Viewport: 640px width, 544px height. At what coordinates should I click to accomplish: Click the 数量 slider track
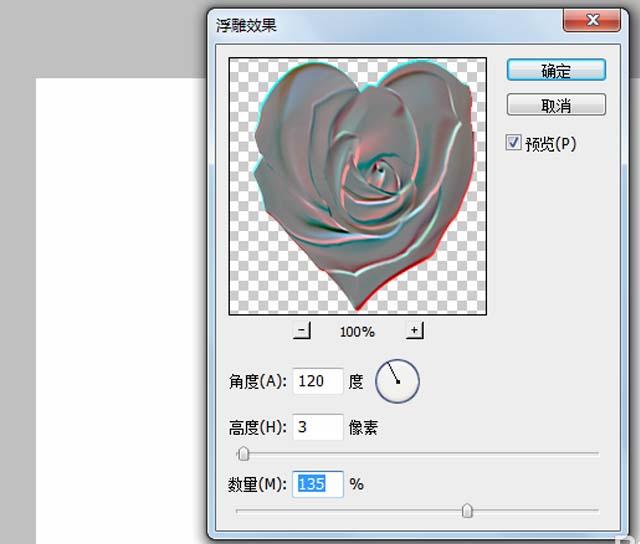(417, 510)
